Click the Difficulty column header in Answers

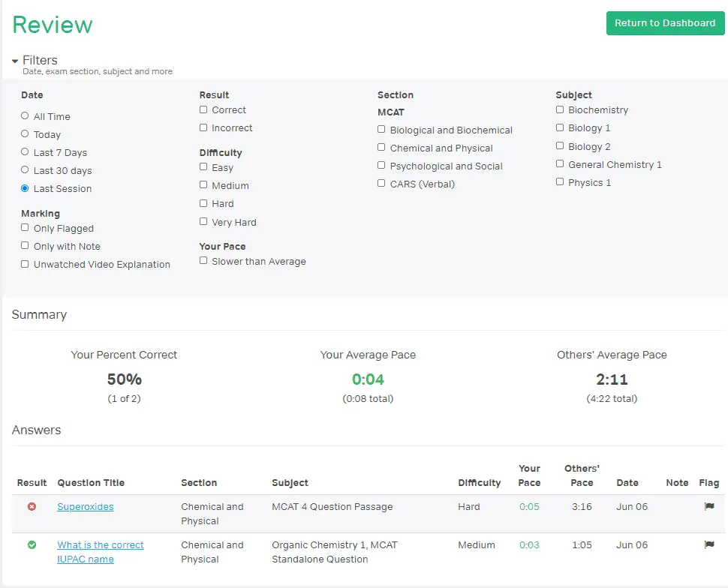(479, 483)
